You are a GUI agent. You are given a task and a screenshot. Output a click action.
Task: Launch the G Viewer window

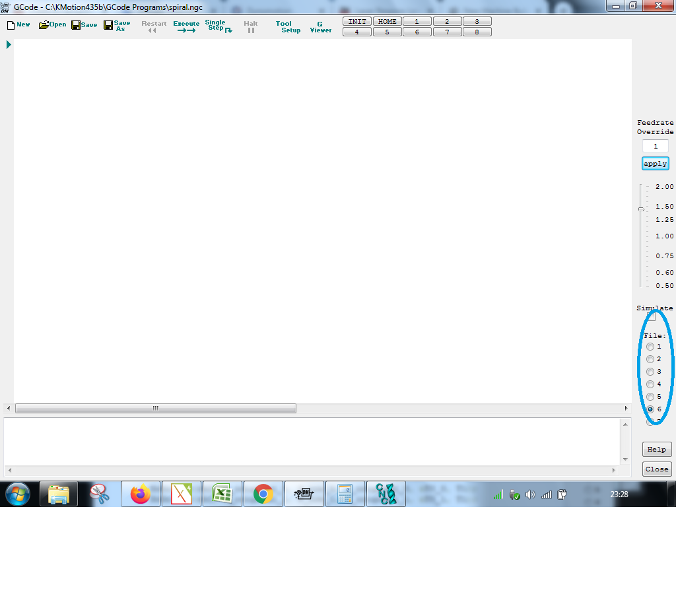(x=321, y=27)
